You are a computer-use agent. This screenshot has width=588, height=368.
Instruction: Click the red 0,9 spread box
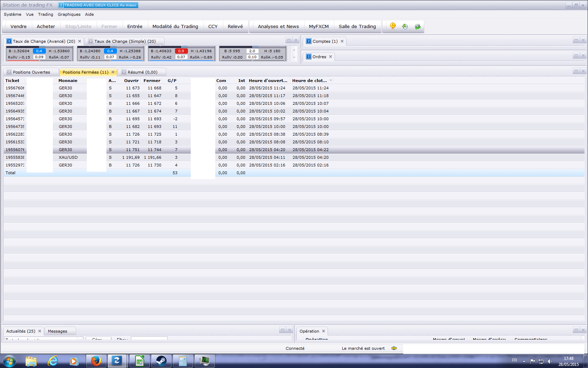[x=181, y=51]
